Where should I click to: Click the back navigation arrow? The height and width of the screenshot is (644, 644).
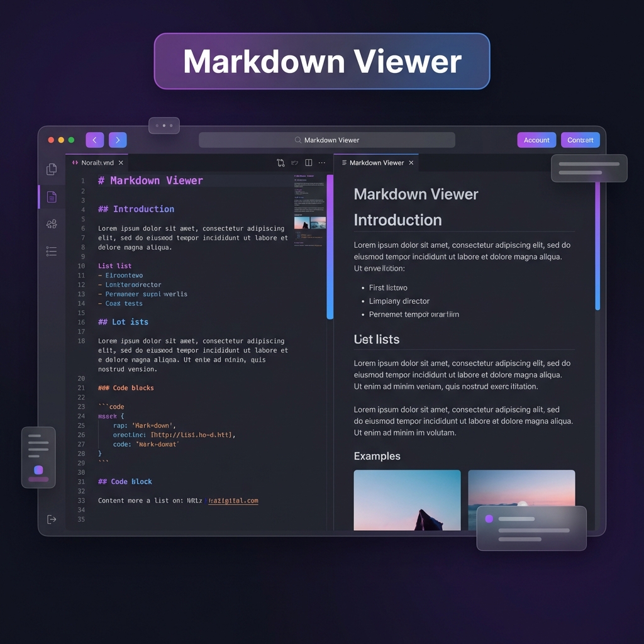[94, 140]
